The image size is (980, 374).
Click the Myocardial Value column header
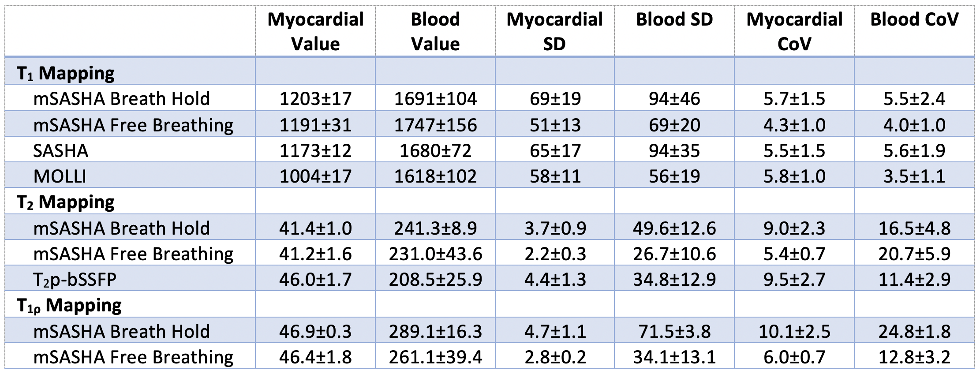[x=315, y=31]
